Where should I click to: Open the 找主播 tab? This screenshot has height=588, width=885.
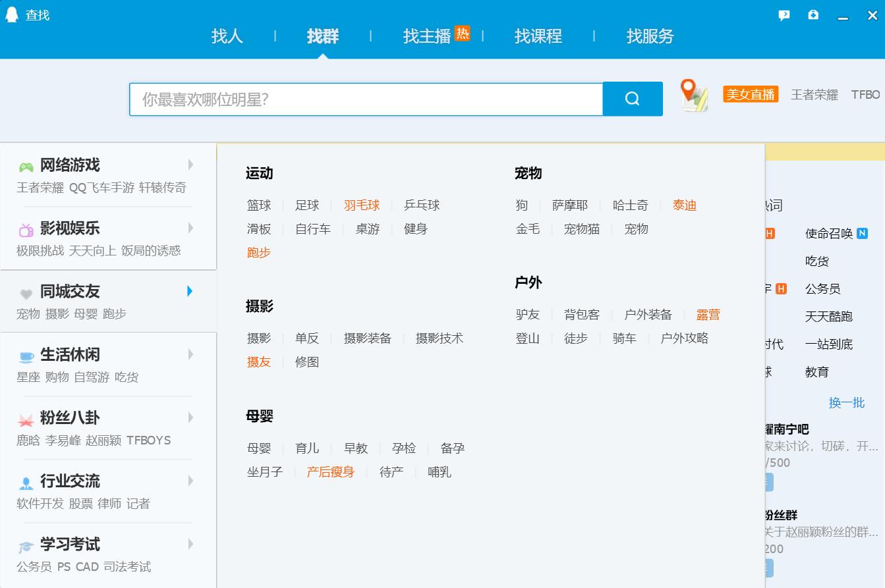[424, 37]
